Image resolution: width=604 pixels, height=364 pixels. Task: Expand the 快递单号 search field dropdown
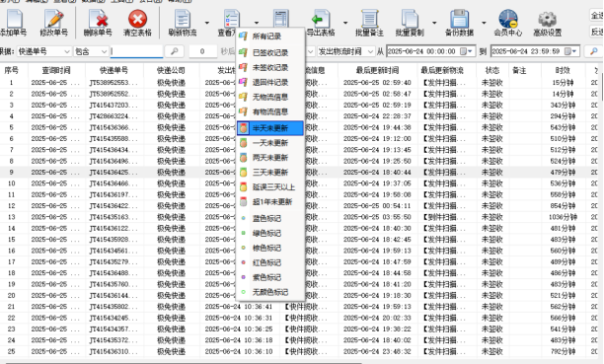[67, 51]
